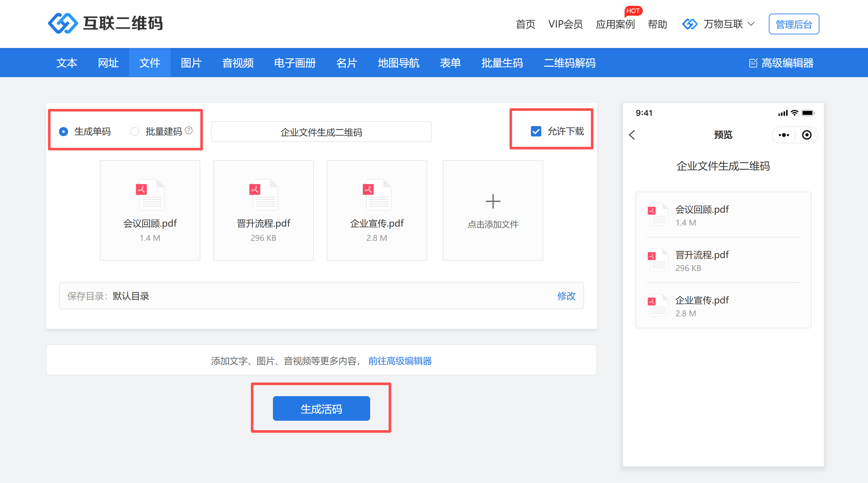Click the three-dots icon in preview header
The width and height of the screenshot is (868, 483).
(783, 135)
